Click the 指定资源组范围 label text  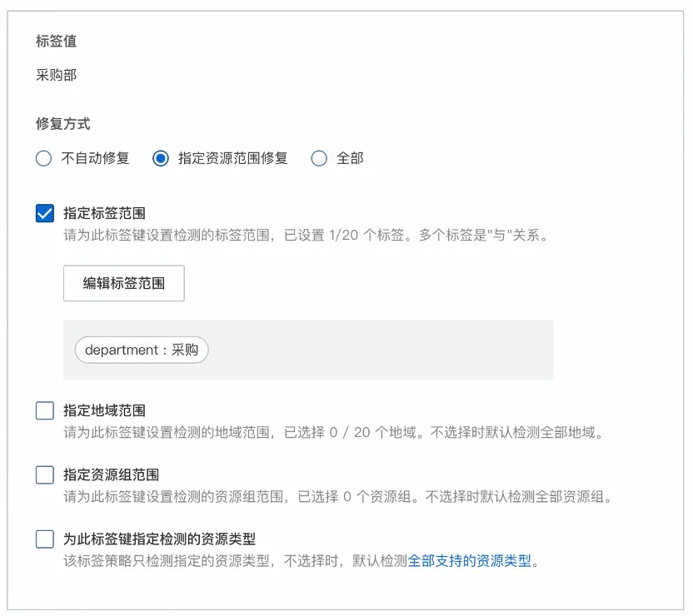point(112,475)
